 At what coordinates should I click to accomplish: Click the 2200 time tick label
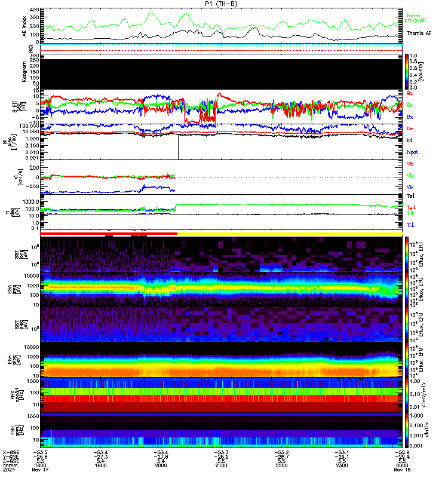281,465
